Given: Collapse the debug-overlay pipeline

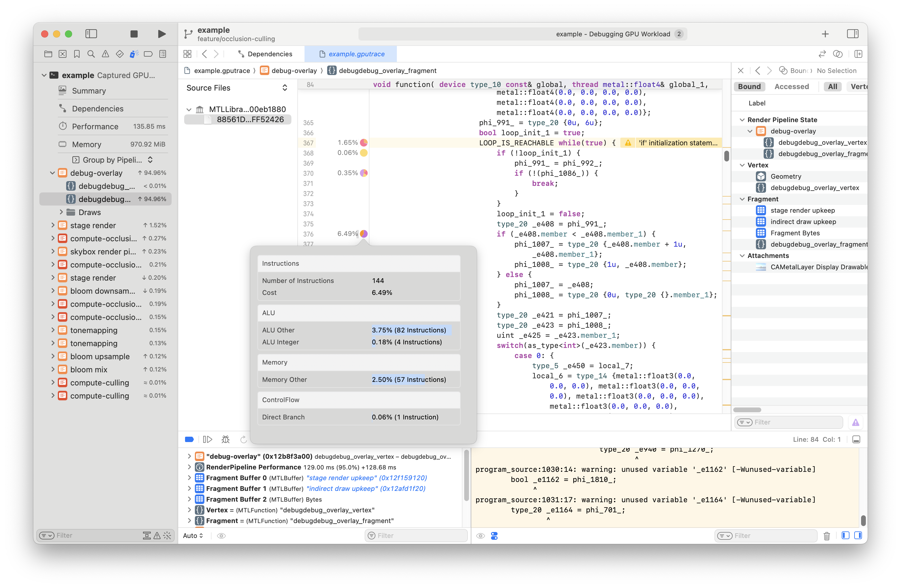Looking at the screenshot, I should [52, 173].
